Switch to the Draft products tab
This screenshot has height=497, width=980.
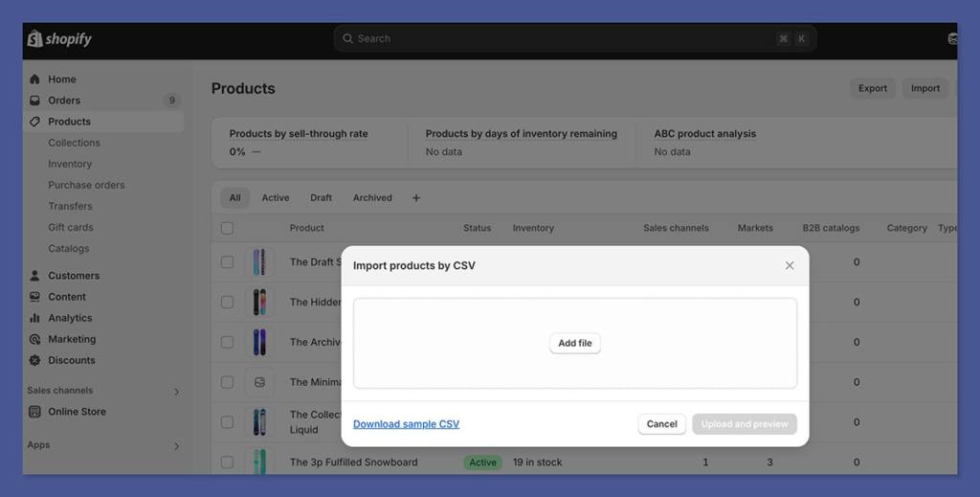click(x=322, y=197)
